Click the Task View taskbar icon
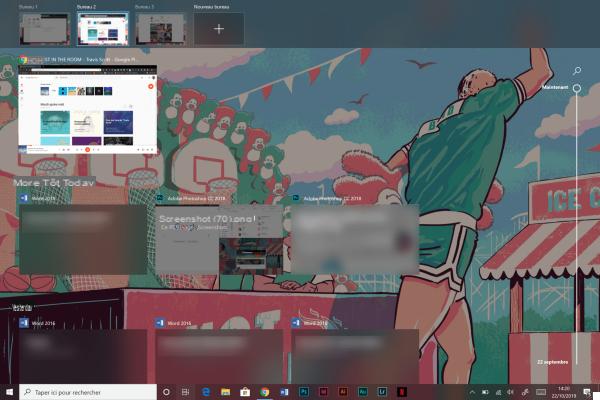The width and height of the screenshot is (600, 400). (186, 392)
